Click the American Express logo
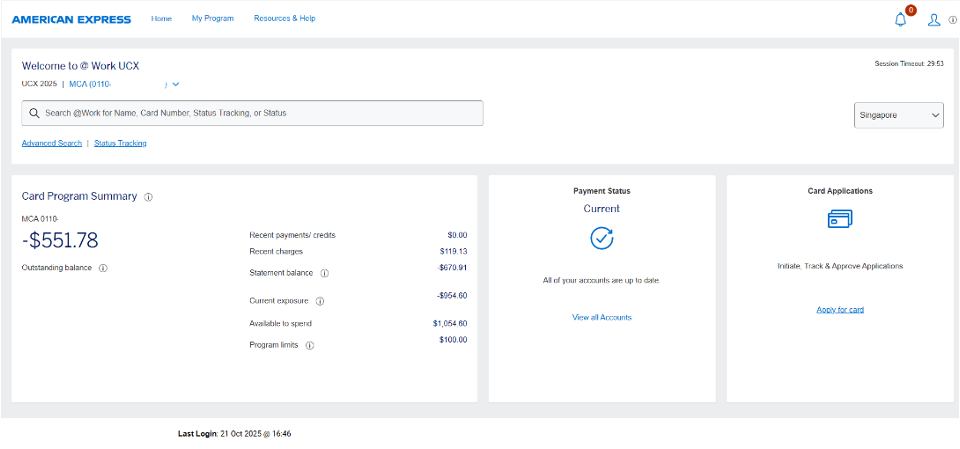960x449 pixels. pos(72,19)
